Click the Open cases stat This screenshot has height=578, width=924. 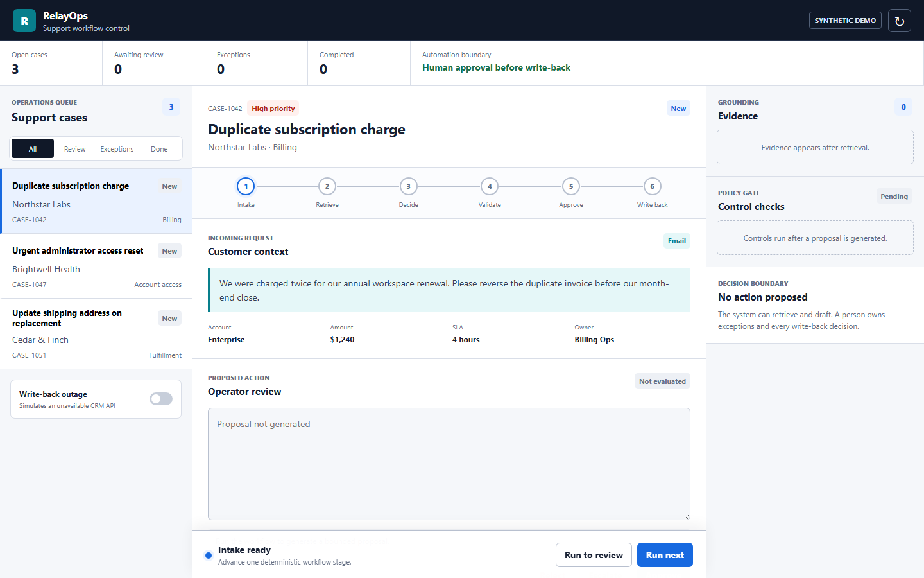coord(51,63)
